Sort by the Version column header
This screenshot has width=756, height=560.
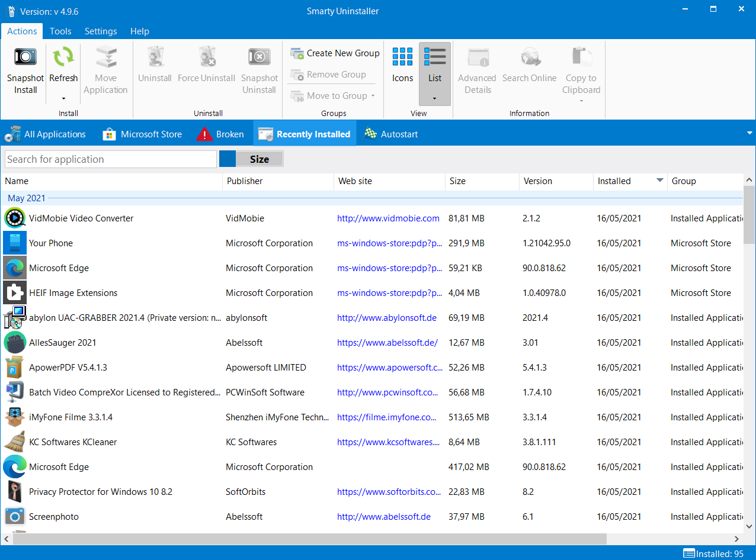pyautogui.click(x=556, y=181)
